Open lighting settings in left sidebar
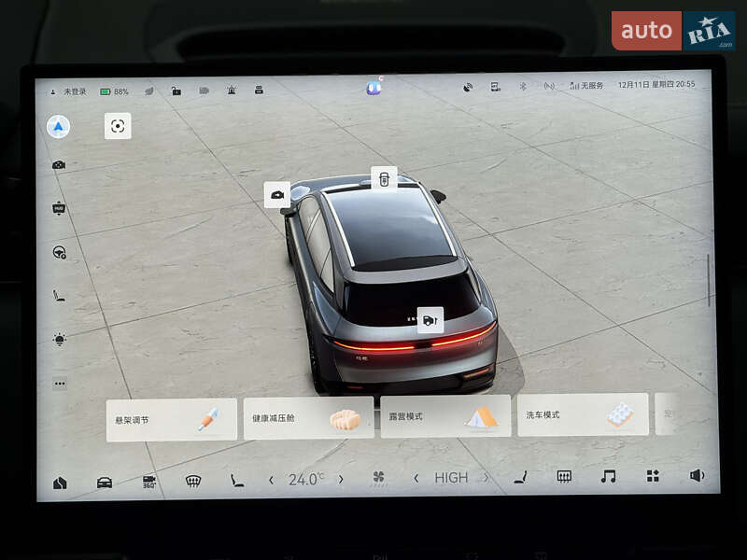This screenshot has height=560, width=747. (59, 339)
